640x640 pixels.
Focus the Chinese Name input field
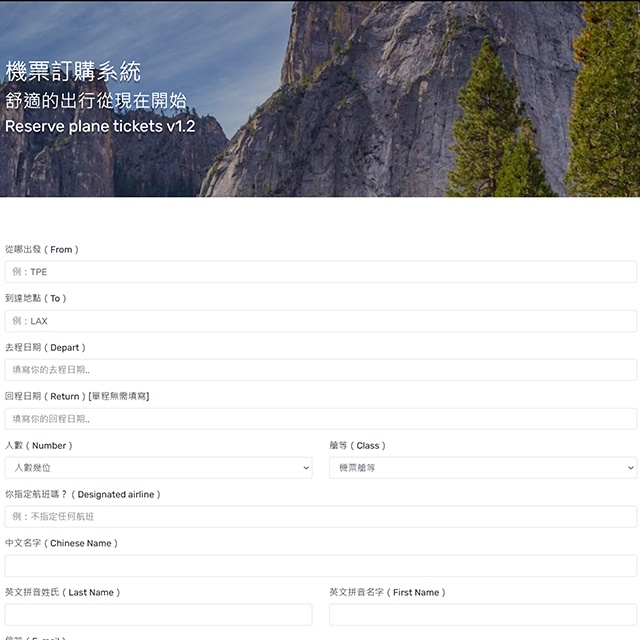pyautogui.click(x=320, y=566)
